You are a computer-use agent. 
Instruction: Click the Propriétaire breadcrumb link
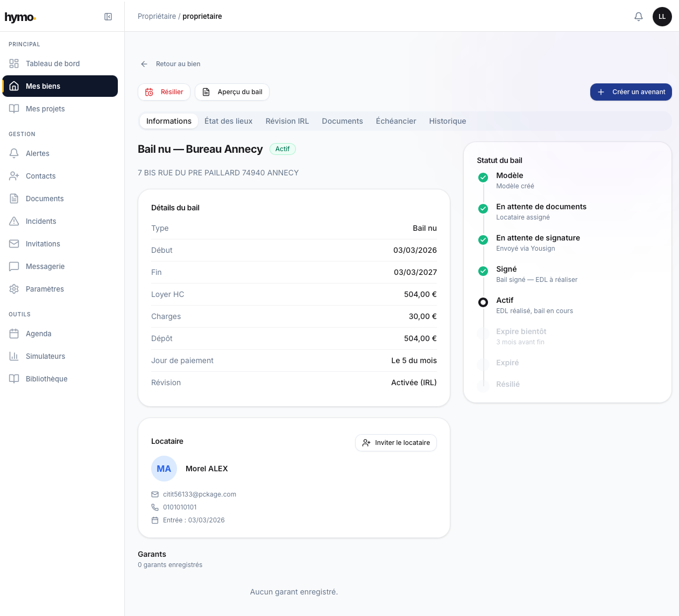(x=157, y=16)
